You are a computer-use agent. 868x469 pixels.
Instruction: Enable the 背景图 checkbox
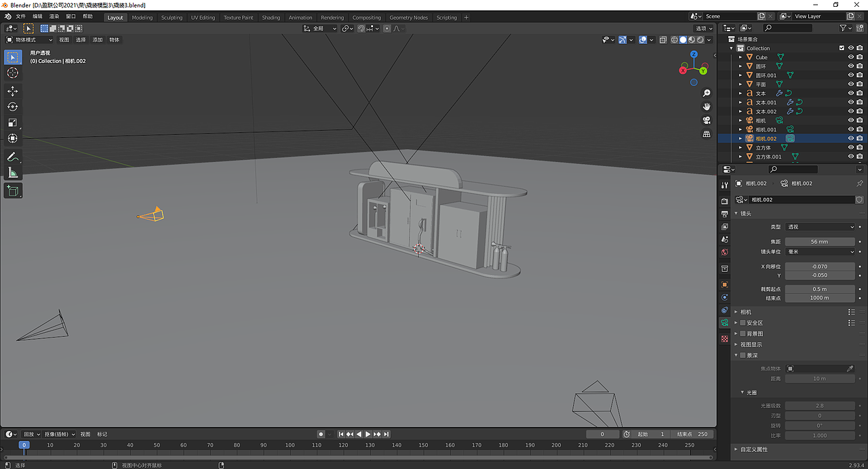coord(743,333)
